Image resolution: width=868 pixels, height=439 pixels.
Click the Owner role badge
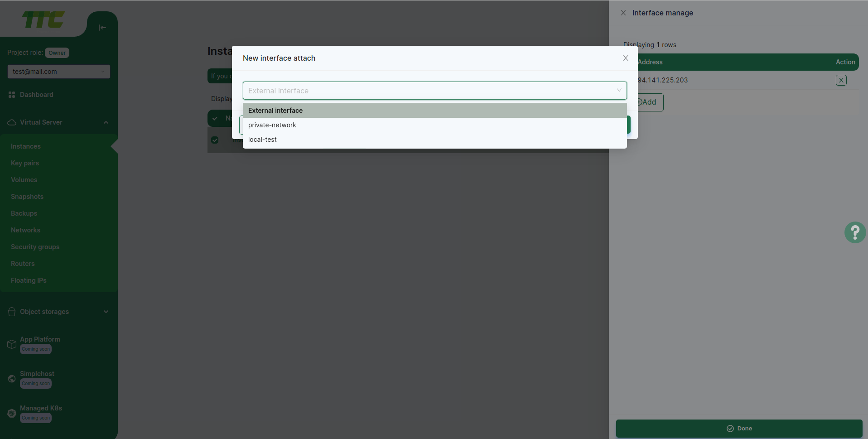click(x=57, y=53)
